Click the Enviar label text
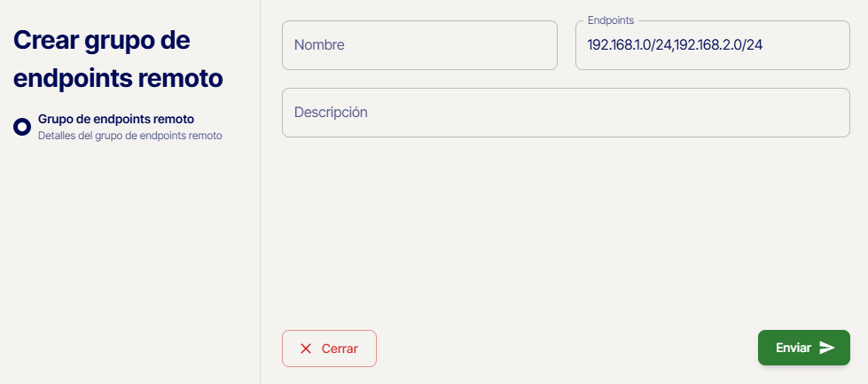Screen dimensions: 868x384 click(794, 348)
